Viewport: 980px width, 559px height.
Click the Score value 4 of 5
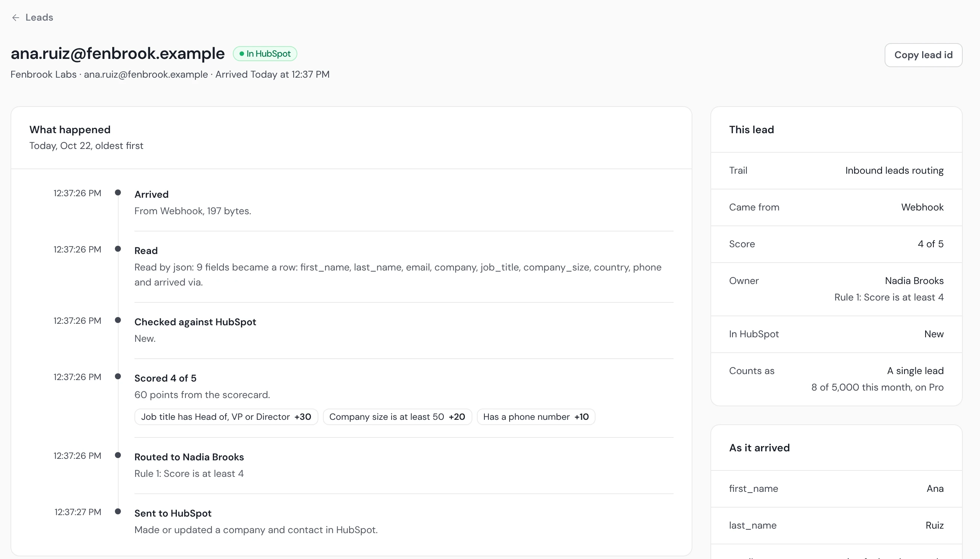tap(930, 244)
